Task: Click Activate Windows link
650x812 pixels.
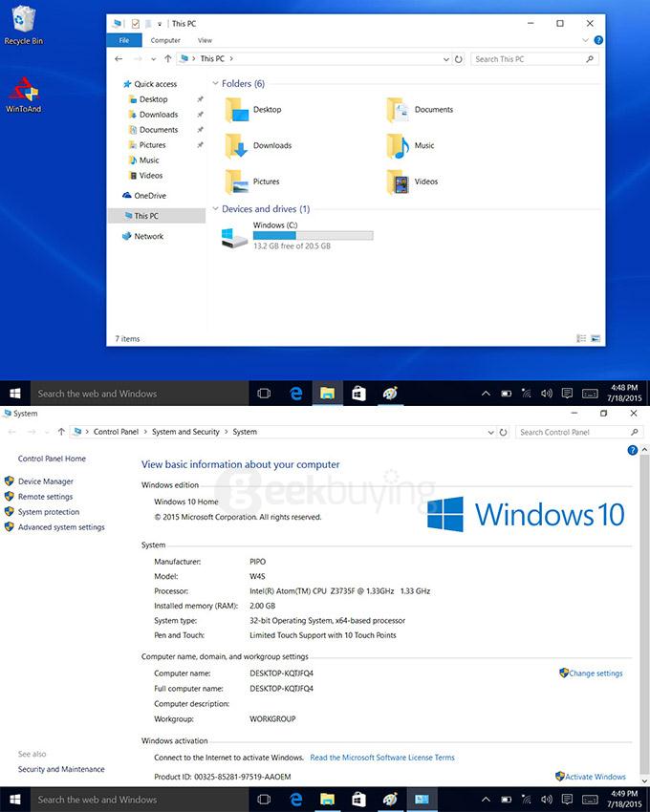Action: (596, 777)
